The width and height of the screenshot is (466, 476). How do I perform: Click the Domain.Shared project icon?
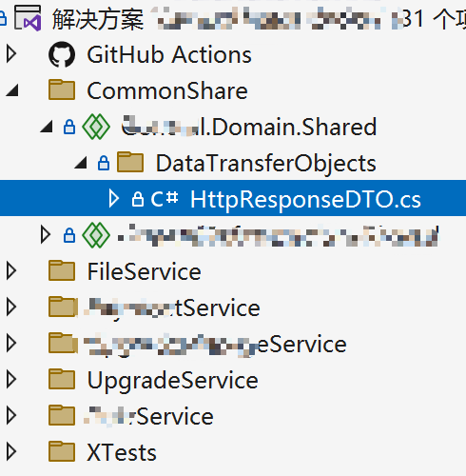pyautogui.click(x=96, y=127)
